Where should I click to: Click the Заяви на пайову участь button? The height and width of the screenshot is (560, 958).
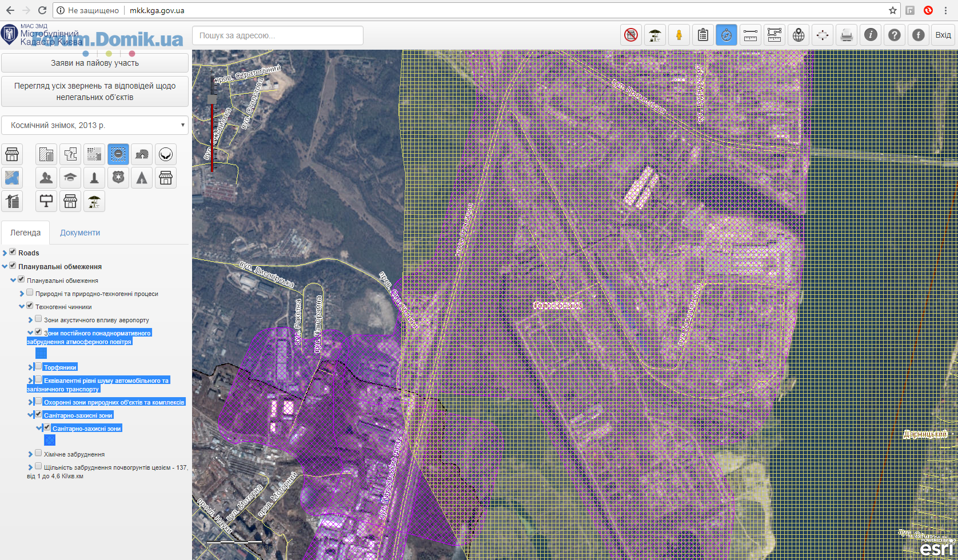pos(95,63)
